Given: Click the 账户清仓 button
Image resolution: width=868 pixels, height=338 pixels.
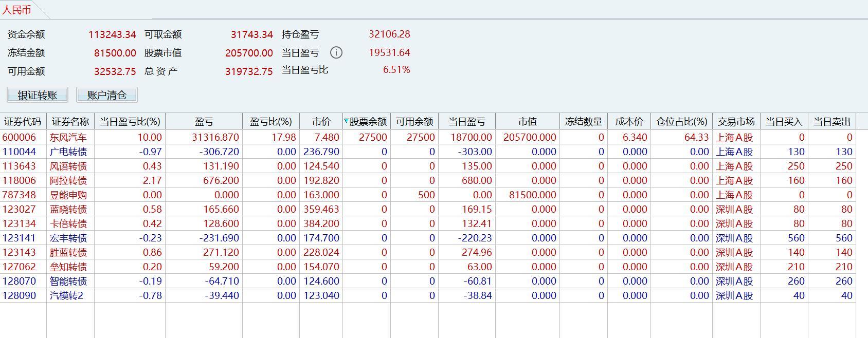Looking at the screenshot, I should click(x=107, y=95).
